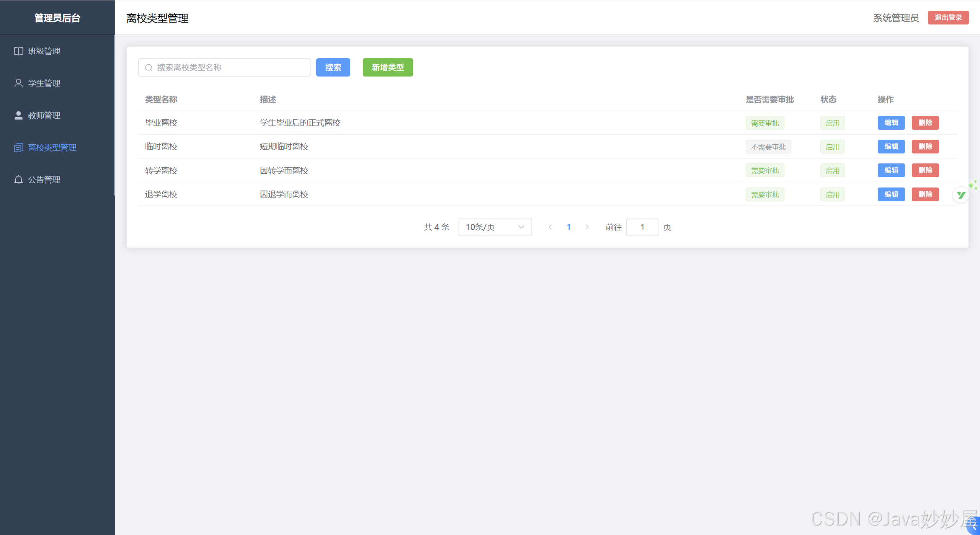The width and height of the screenshot is (980, 535).
Task: Click the user outline icon beside 学生管理
Action: (x=18, y=83)
